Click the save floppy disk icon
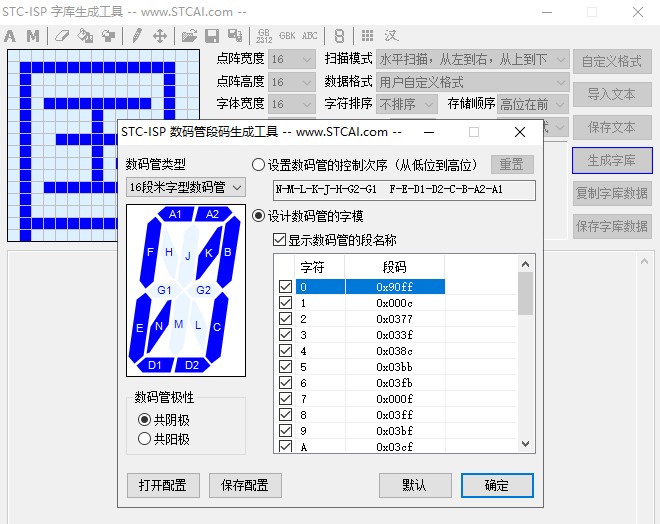 (x=212, y=36)
